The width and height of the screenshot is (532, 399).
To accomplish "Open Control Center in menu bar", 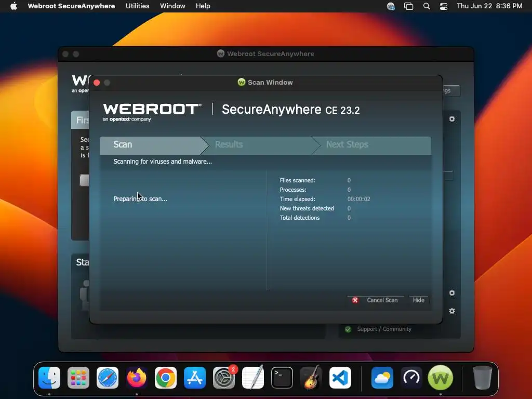I will pos(444,6).
